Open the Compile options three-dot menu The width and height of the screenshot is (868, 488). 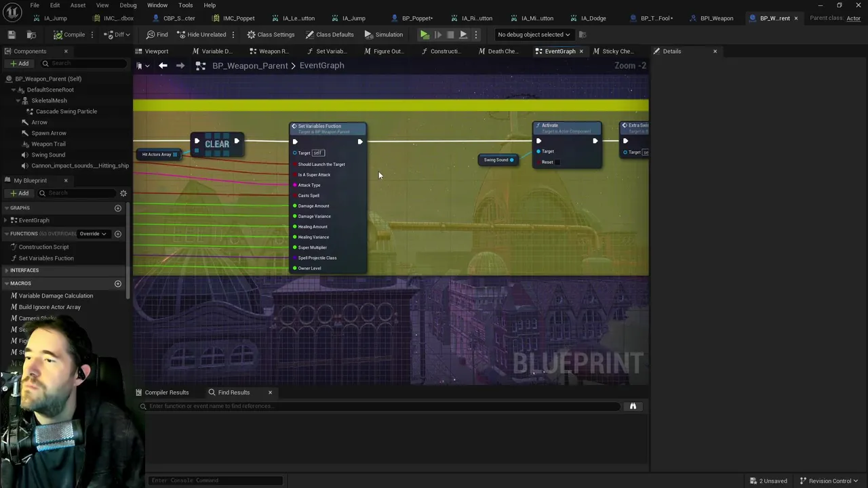click(x=92, y=35)
